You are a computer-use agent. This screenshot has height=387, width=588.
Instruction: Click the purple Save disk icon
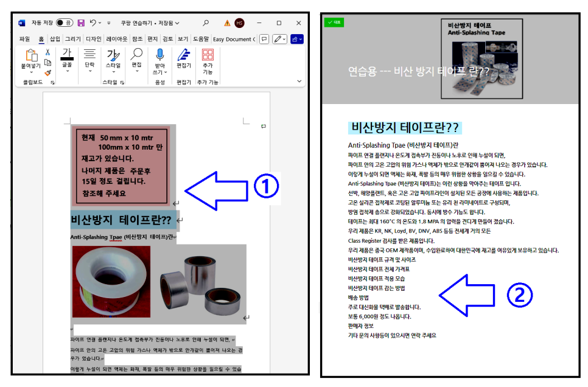click(81, 23)
